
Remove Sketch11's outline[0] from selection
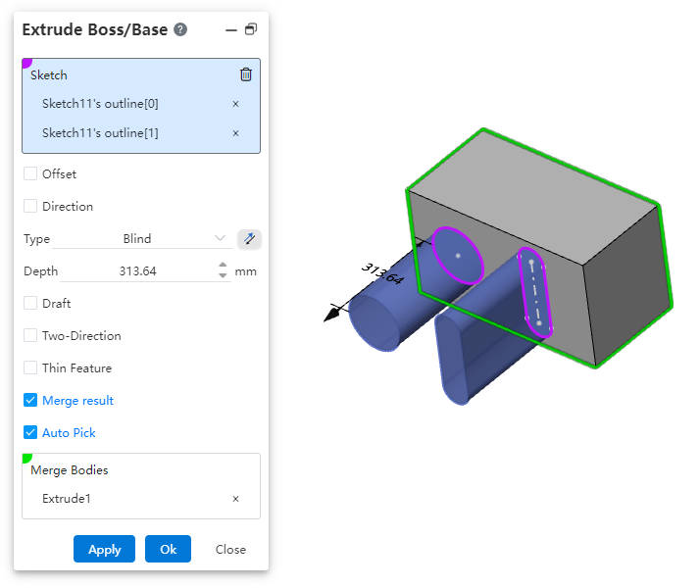235,104
